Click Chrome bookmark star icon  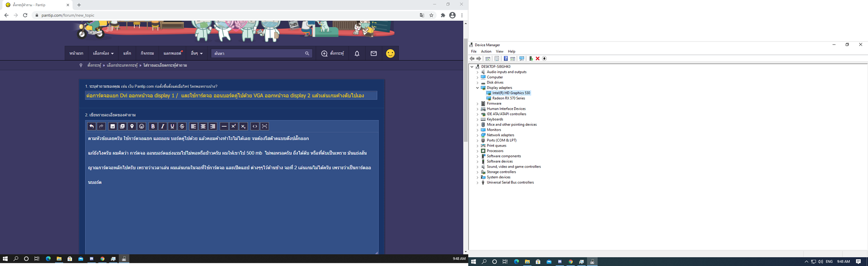coord(431,15)
